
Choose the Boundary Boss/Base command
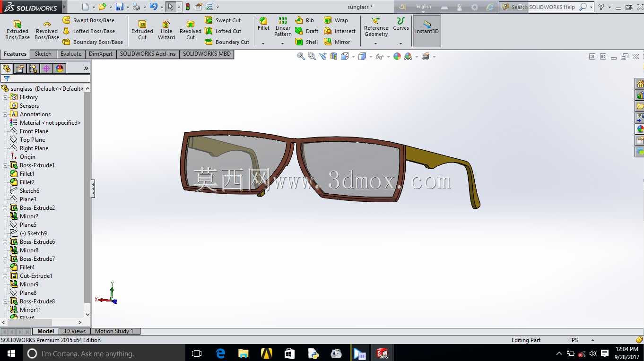(93, 42)
